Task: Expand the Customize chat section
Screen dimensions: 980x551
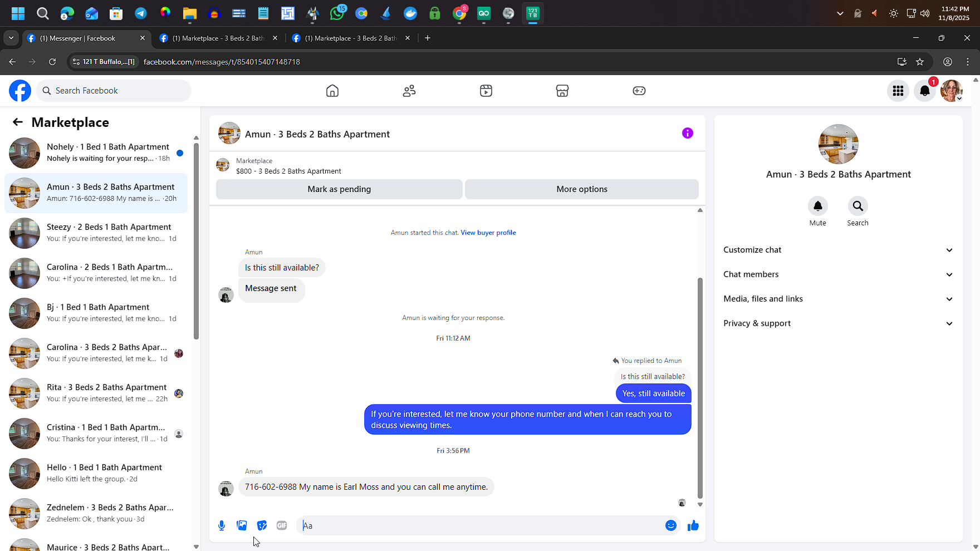Action: point(838,250)
